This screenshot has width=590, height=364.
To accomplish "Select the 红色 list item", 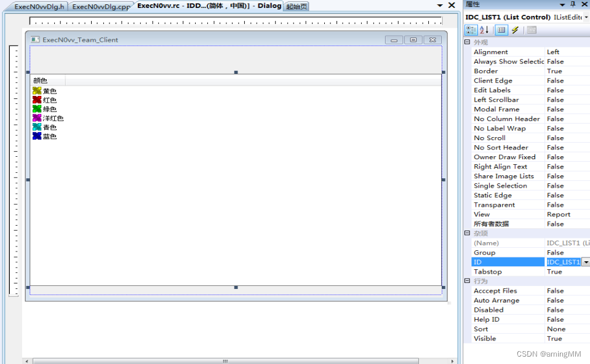I will [x=50, y=100].
